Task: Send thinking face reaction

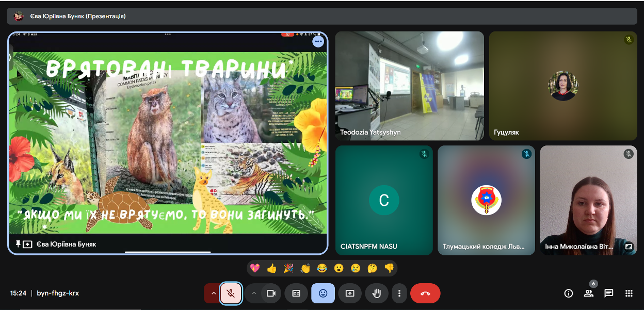Action: pyautogui.click(x=372, y=268)
